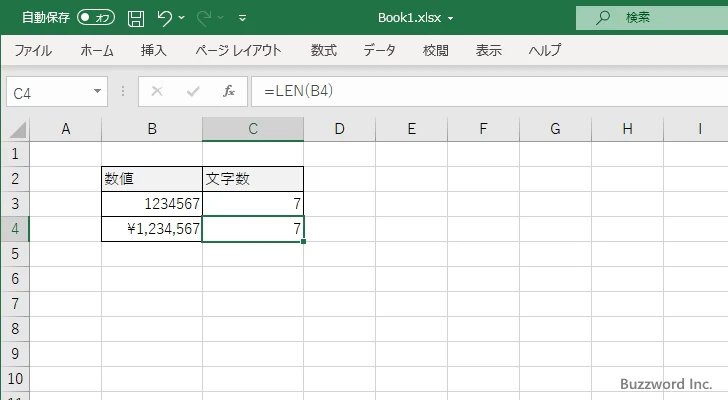Switch to the 校閲 tab
This screenshot has height=400, width=728.
point(436,50)
